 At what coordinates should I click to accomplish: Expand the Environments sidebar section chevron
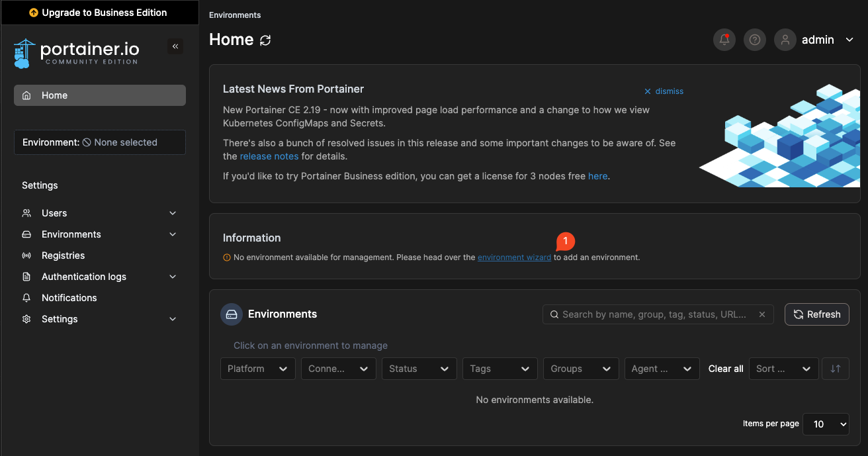point(173,234)
